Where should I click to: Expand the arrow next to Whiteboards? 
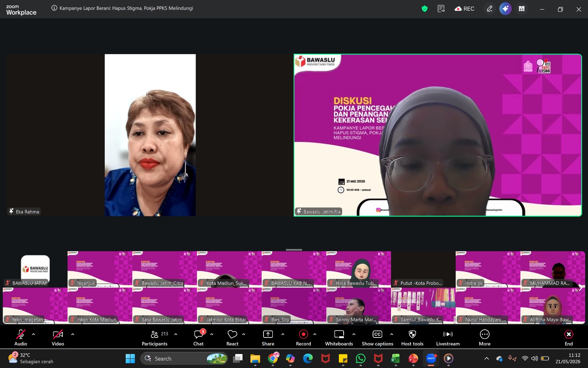(x=354, y=334)
